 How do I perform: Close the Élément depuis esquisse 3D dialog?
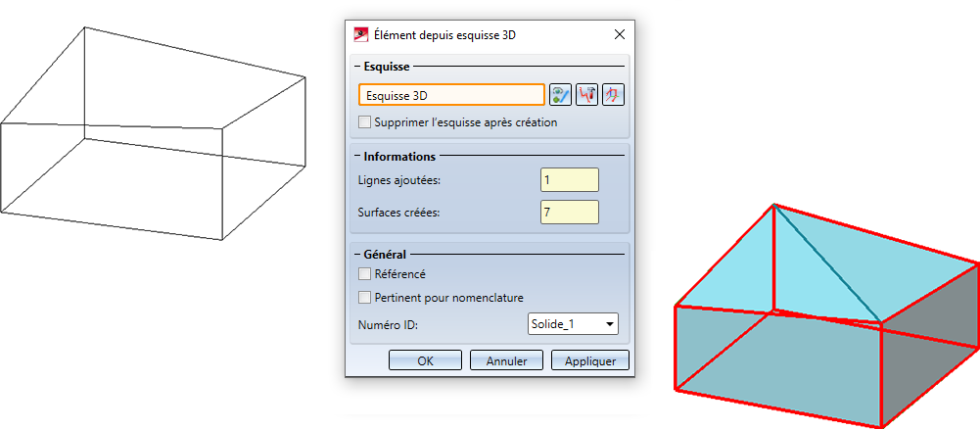620,34
